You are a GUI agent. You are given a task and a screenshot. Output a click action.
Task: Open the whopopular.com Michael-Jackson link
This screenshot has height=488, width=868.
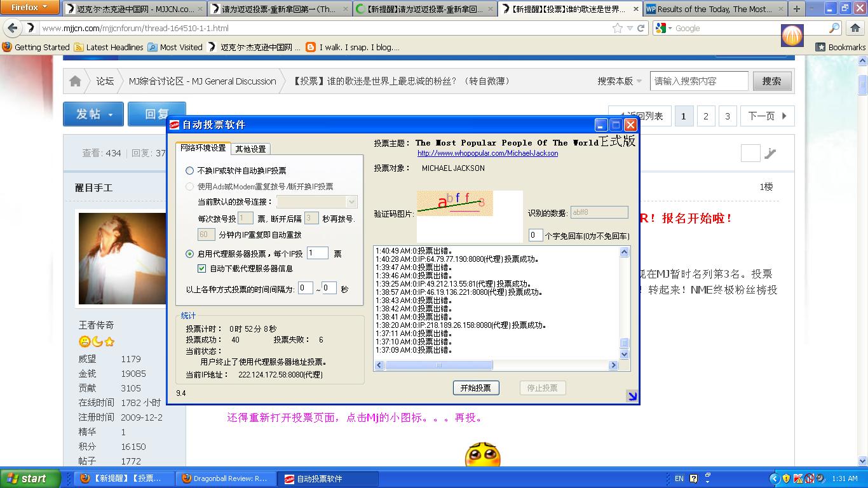click(487, 153)
